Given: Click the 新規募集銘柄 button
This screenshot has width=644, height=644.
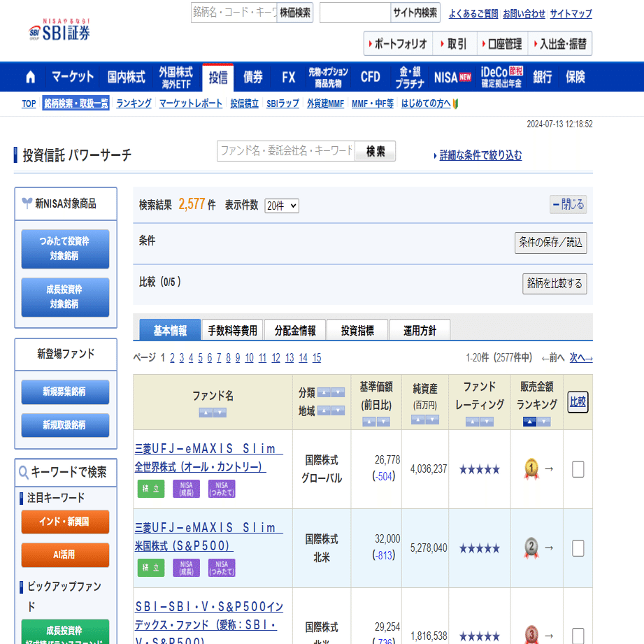Looking at the screenshot, I should (65, 392).
